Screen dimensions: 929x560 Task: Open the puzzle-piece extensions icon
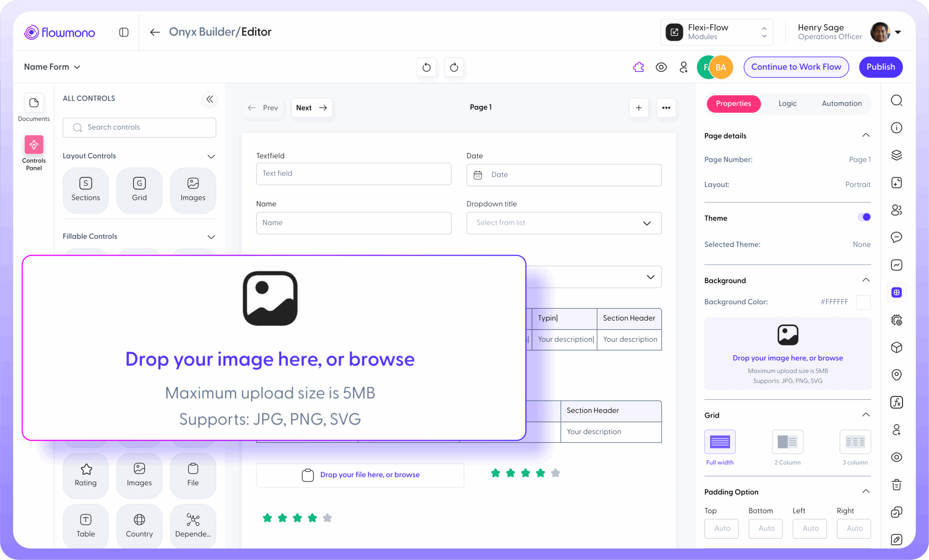[x=638, y=67]
